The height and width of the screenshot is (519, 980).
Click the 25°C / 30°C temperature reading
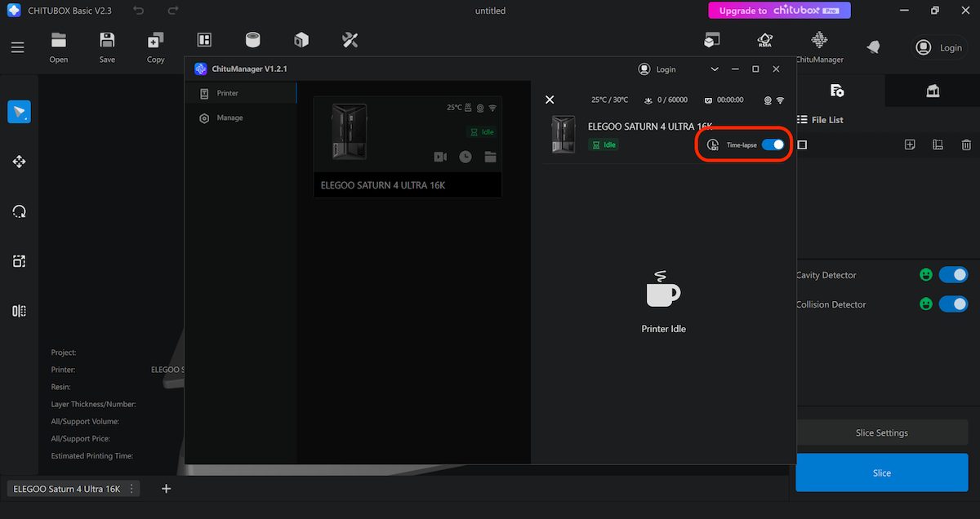tap(610, 100)
